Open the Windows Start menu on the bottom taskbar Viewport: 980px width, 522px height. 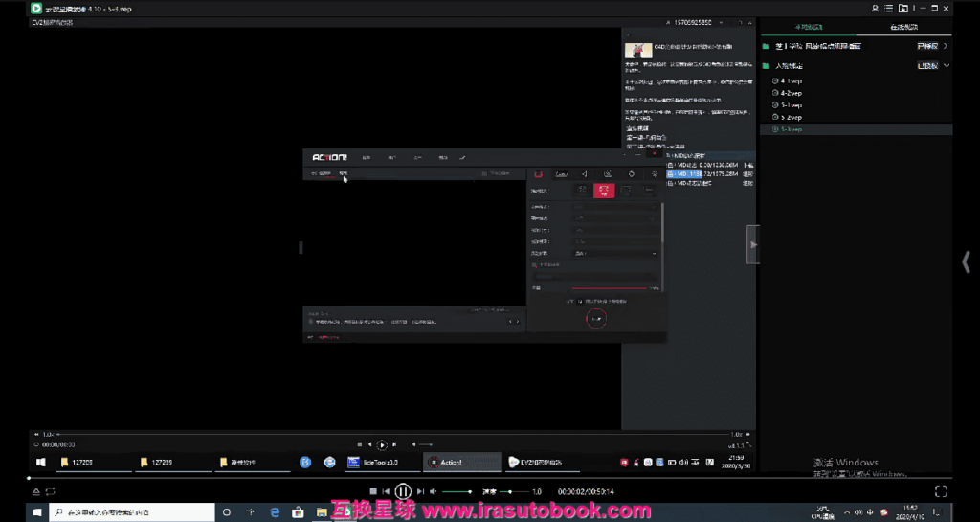click(37, 512)
